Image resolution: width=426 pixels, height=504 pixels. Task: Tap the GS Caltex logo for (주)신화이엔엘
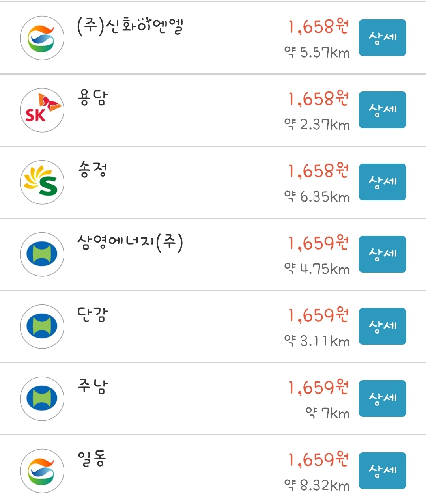click(x=42, y=38)
